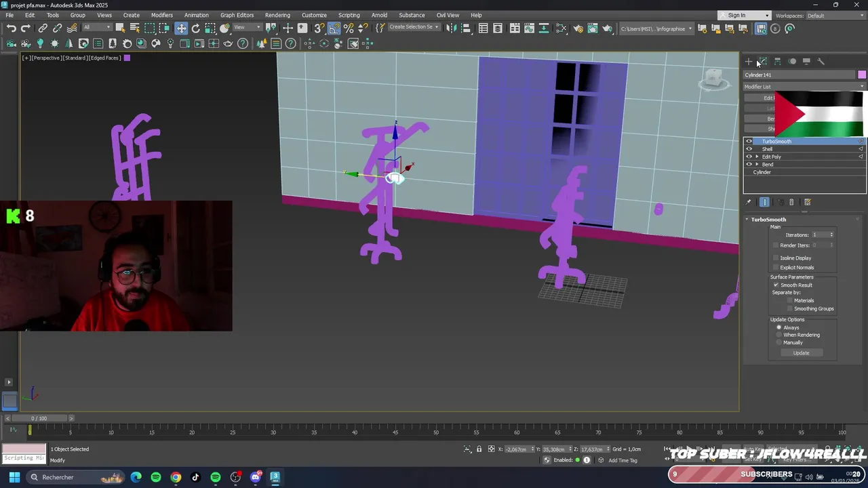The height and width of the screenshot is (488, 868).
Task: Open the Arnold menu
Action: [x=379, y=15]
